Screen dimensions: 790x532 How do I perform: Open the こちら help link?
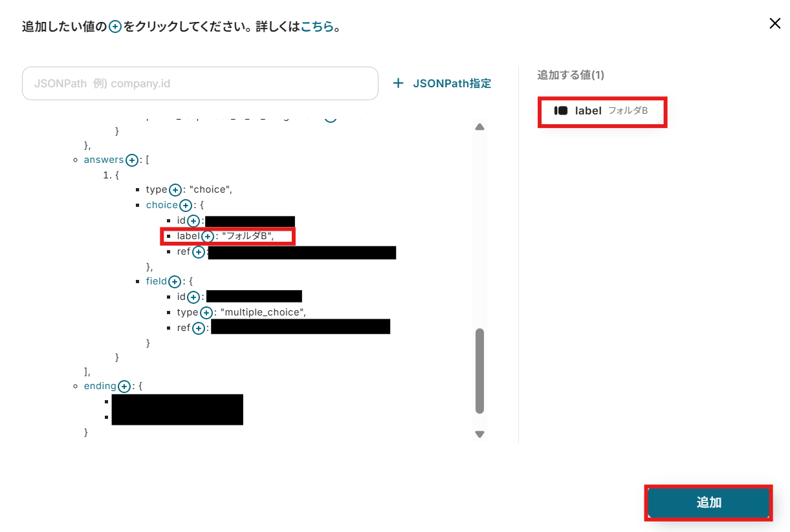(317, 27)
